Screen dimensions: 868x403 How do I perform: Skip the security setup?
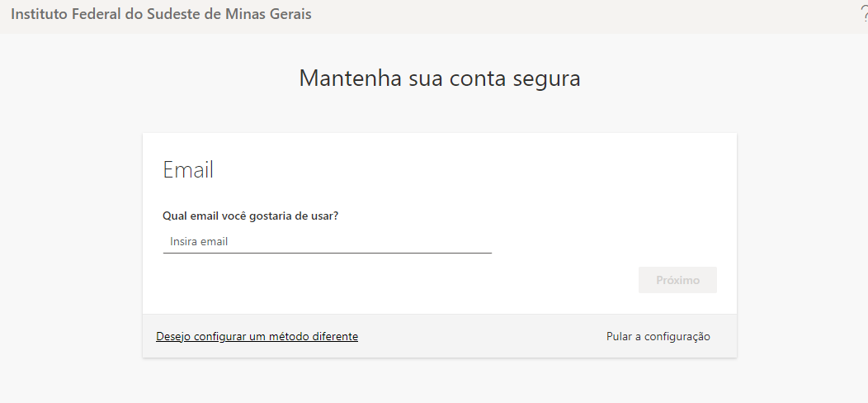(x=658, y=336)
